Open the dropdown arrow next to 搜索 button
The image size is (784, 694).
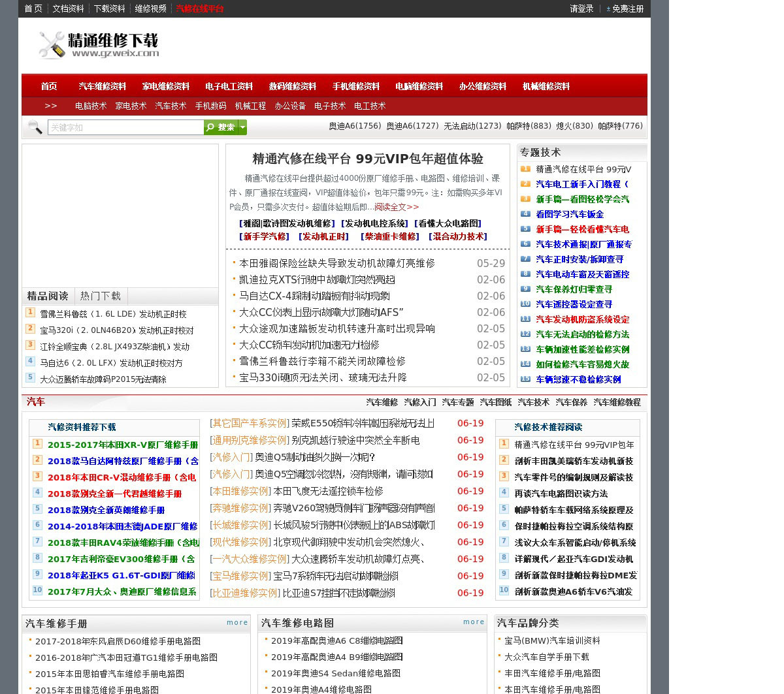click(x=242, y=127)
